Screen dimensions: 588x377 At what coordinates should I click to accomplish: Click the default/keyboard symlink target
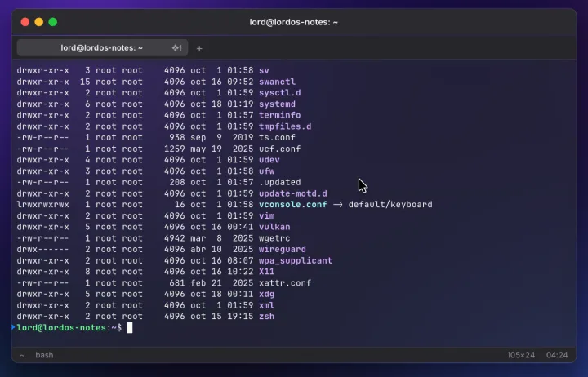coord(390,205)
